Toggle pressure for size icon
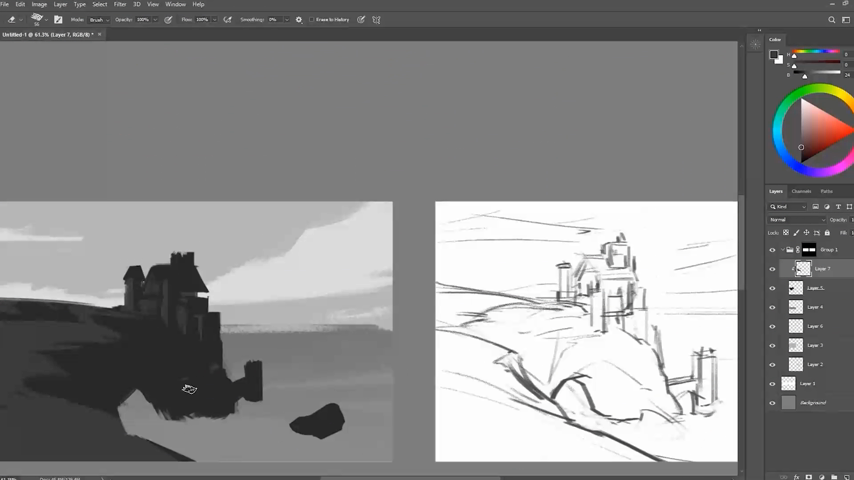This screenshot has width=854, height=480. click(361, 20)
